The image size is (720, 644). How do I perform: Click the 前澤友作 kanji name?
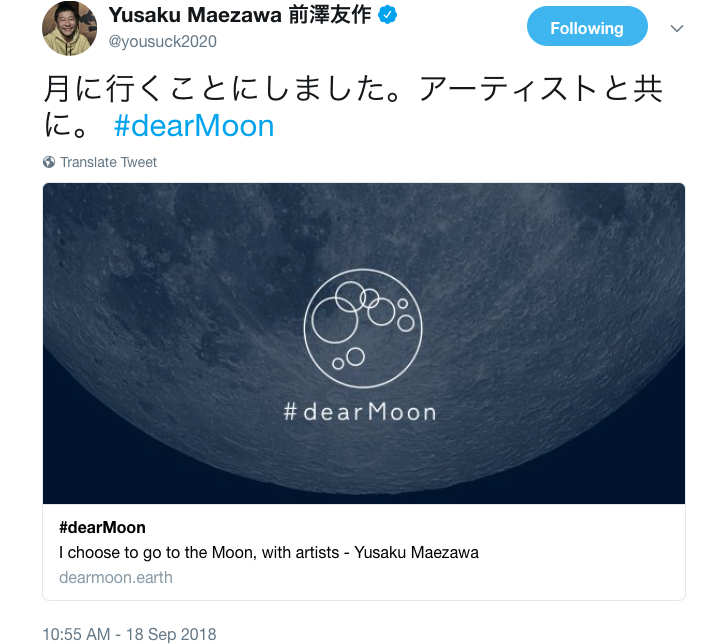330,15
